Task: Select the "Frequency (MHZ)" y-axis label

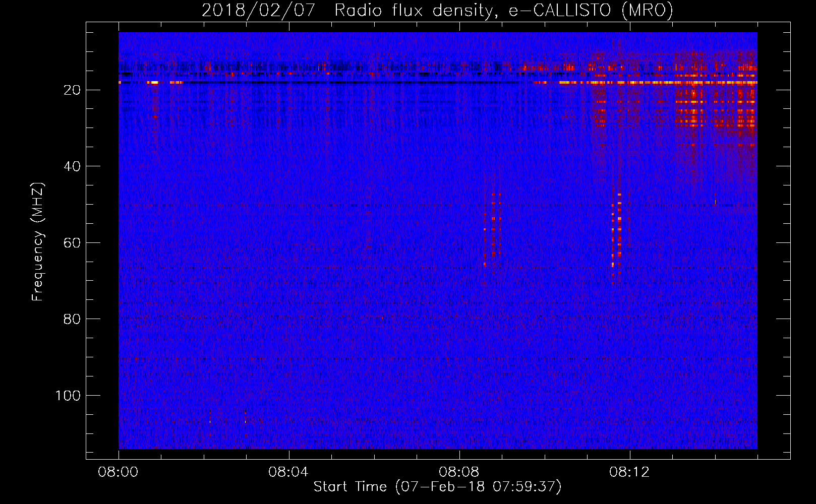Action: tap(38, 242)
